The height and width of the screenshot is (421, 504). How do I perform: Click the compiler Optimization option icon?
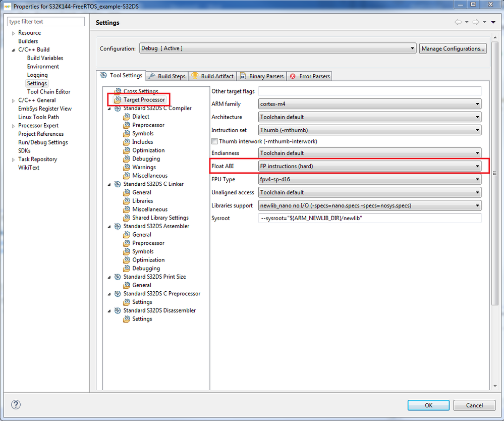point(127,150)
